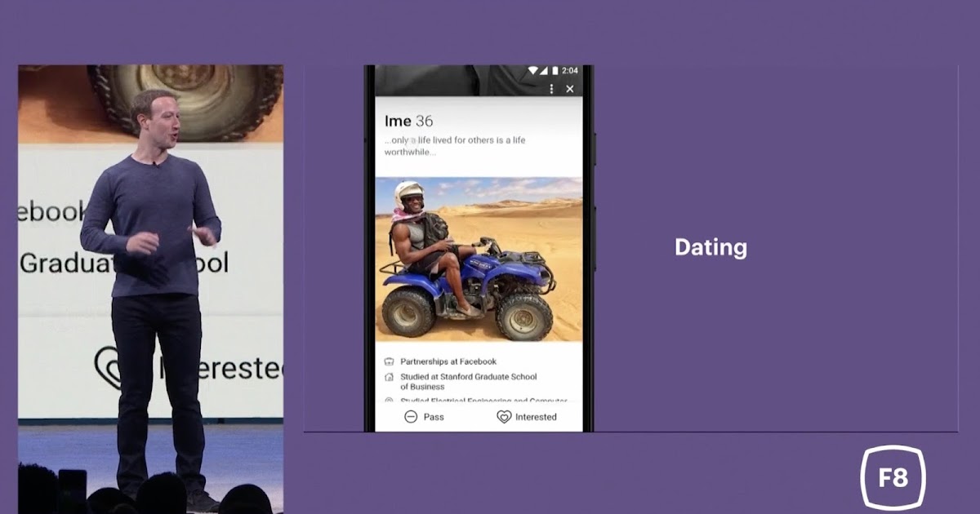Click the phone's battery status icon
980x514 pixels.
click(555, 71)
